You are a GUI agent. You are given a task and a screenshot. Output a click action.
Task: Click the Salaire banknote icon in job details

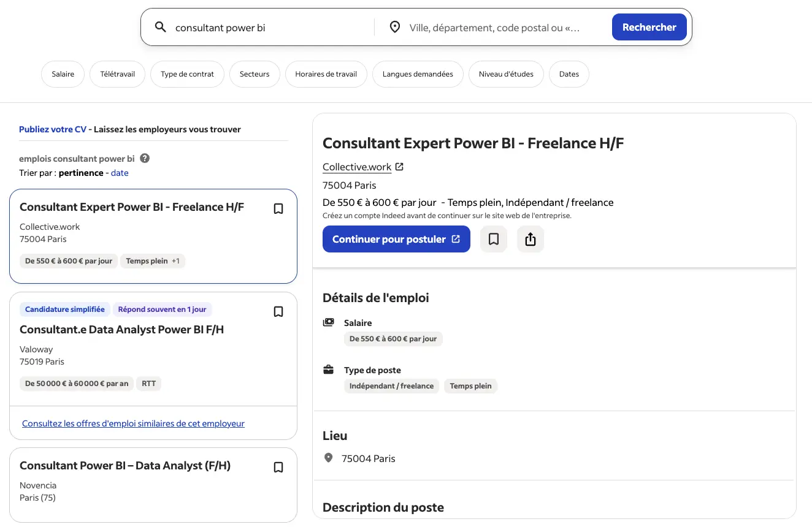329,322
